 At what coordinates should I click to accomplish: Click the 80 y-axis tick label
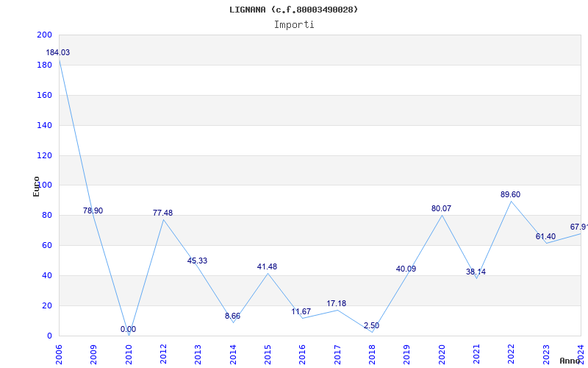click(46, 215)
